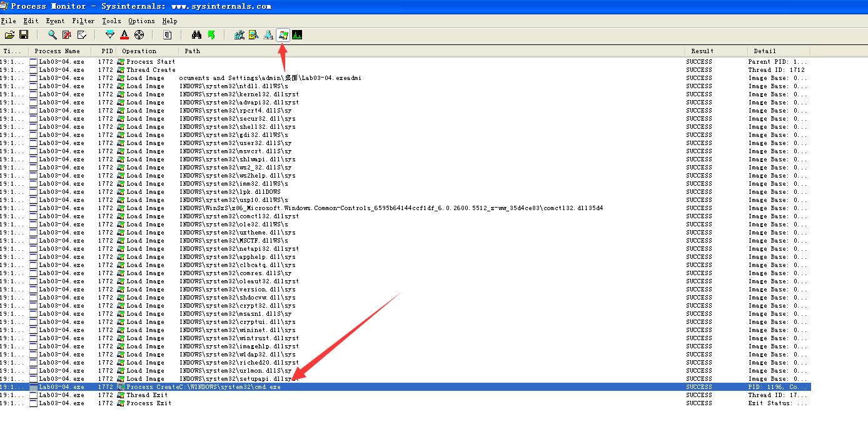Open the Help menu

click(x=170, y=21)
